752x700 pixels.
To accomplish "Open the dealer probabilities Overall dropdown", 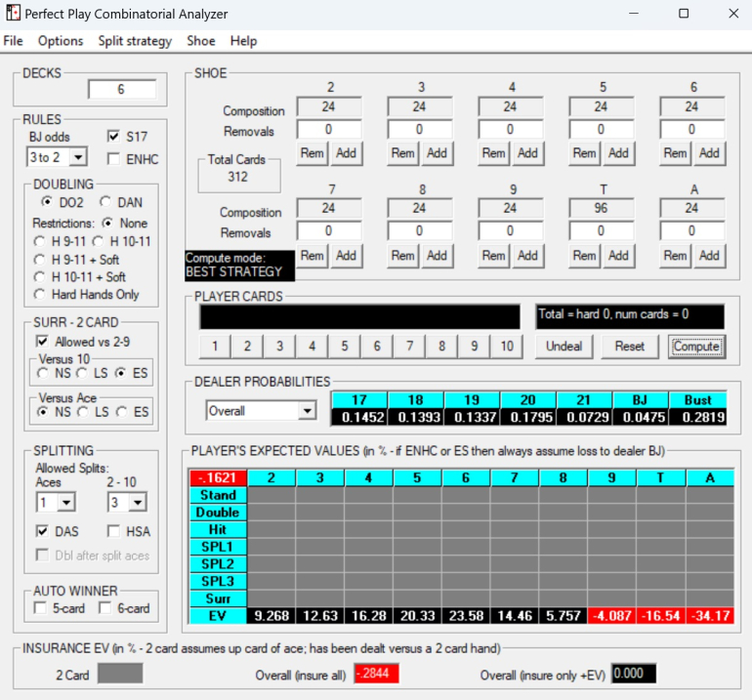I will tap(307, 412).
